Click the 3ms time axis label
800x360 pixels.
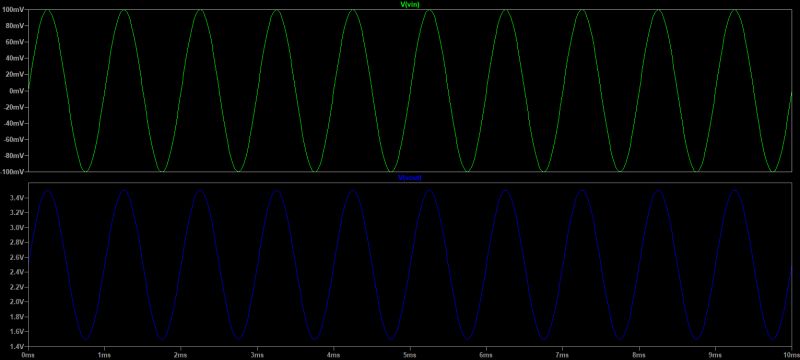tap(257, 355)
